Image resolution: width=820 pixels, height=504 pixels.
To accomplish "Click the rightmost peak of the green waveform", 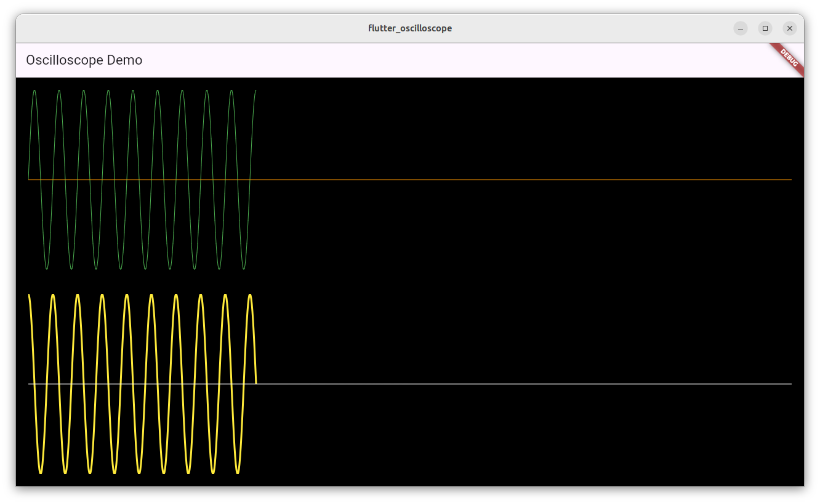I will point(255,91).
